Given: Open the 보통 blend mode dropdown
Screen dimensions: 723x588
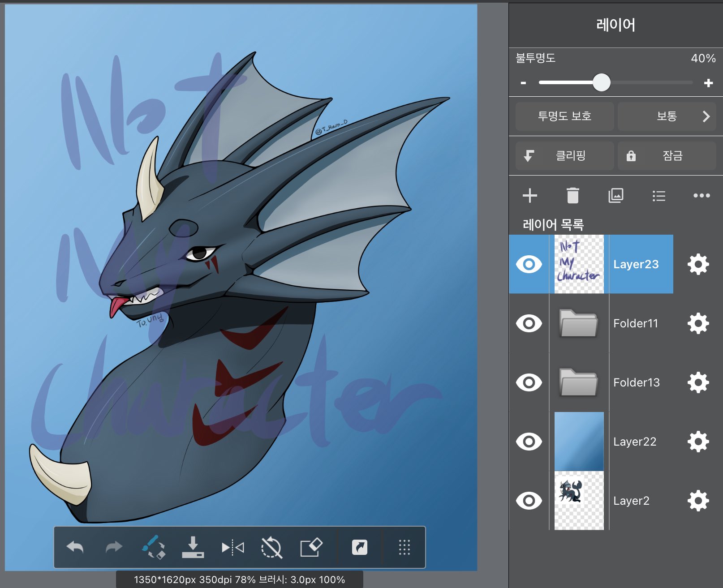Looking at the screenshot, I should click(x=667, y=116).
